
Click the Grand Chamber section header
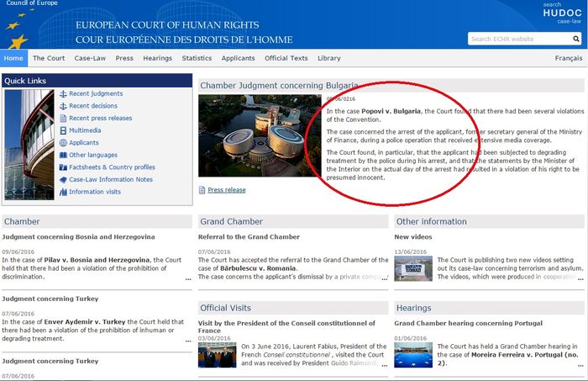click(293, 221)
